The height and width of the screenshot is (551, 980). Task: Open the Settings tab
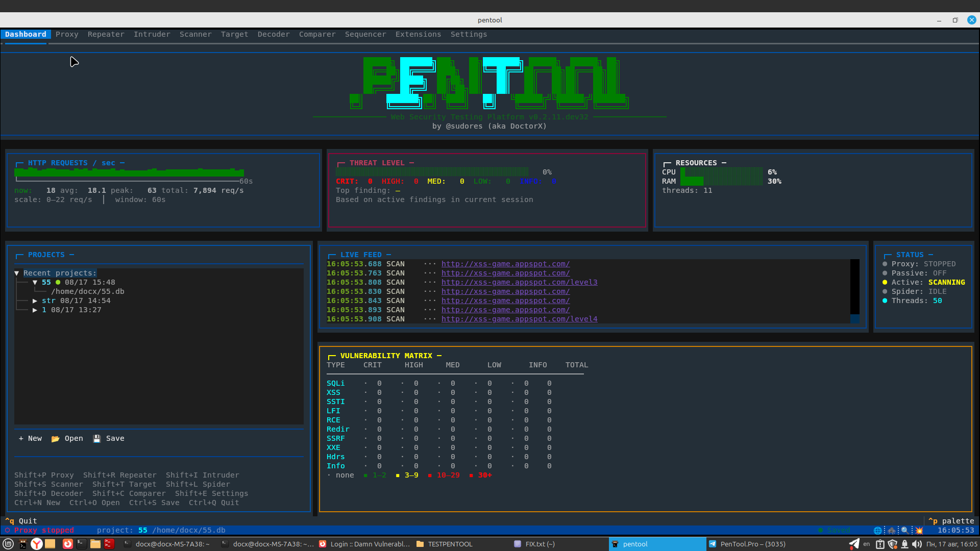469,34
